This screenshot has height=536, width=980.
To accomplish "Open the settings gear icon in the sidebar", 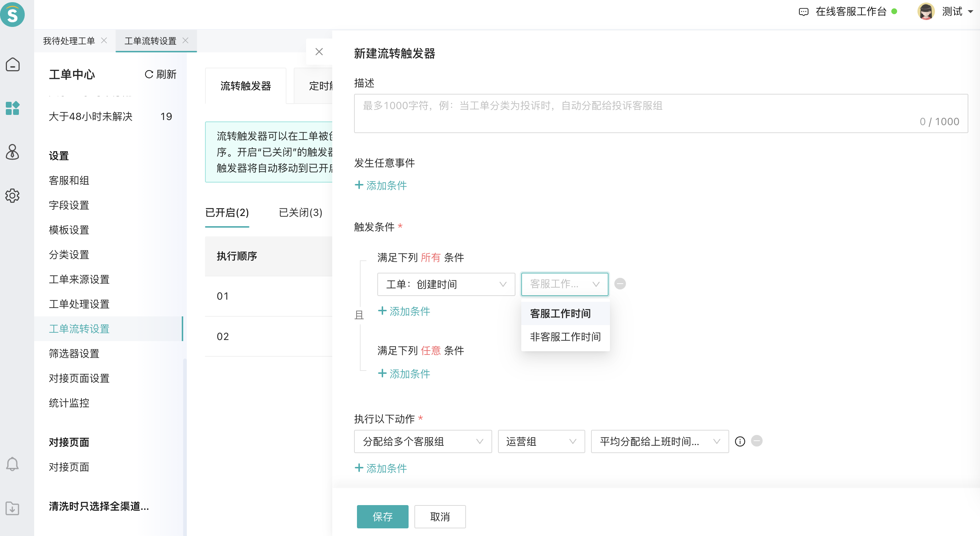I will pyautogui.click(x=13, y=196).
